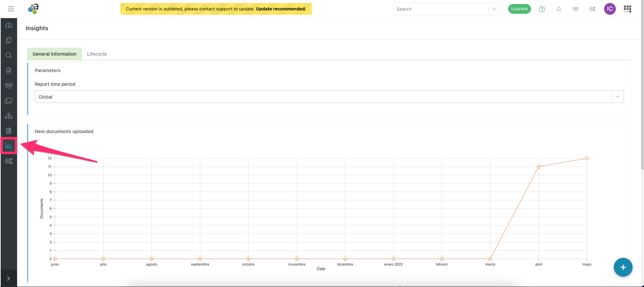Open the hamburger menu

click(11, 9)
